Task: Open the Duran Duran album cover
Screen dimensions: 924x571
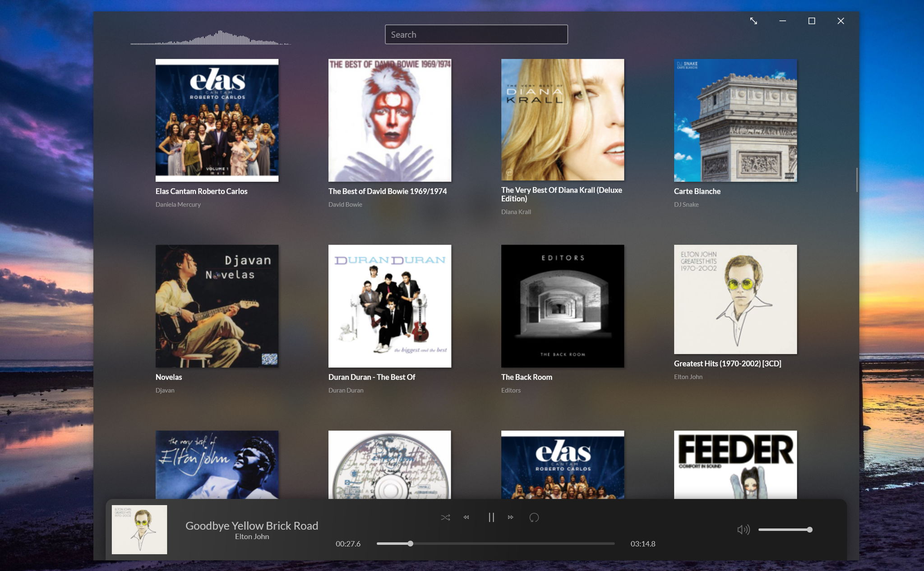Action: [x=390, y=306]
